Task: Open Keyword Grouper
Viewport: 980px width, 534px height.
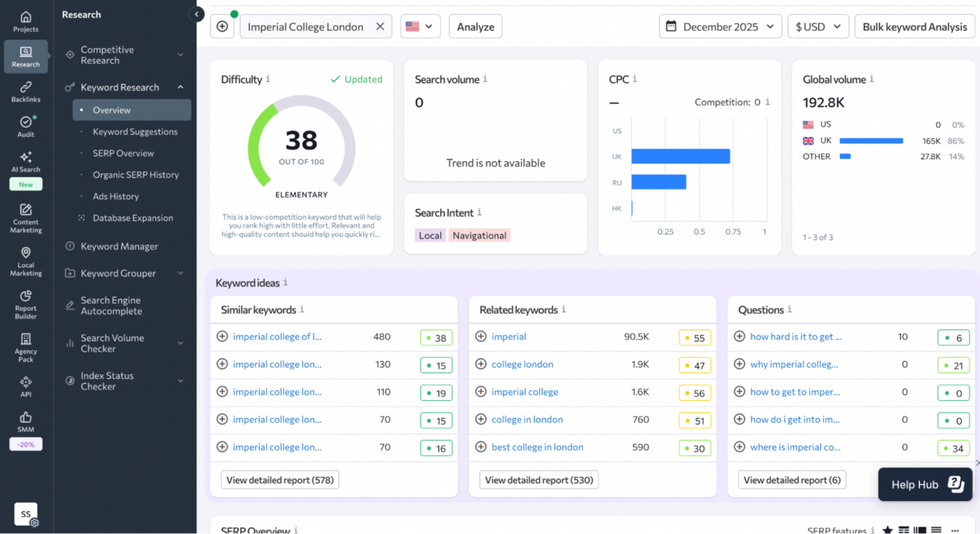Action: pyautogui.click(x=118, y=274)
